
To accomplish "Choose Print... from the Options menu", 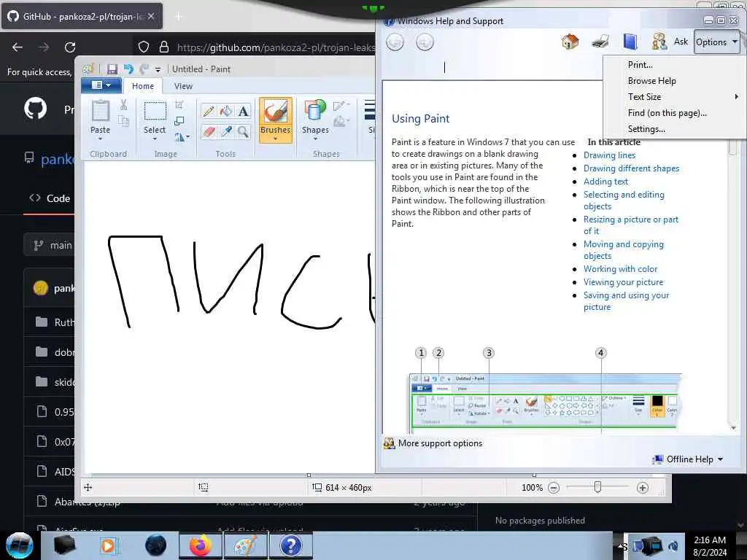I will coord(640,65).
